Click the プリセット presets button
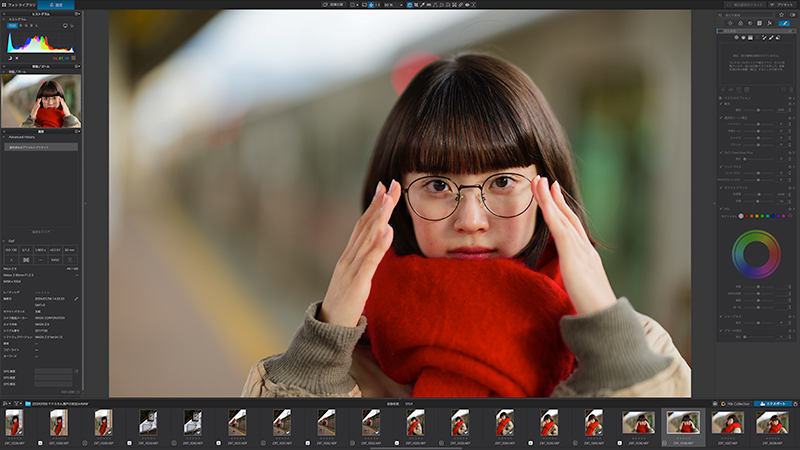Viewport: 800px width, 450px height. pyautogui.click(x=782, y=5)
